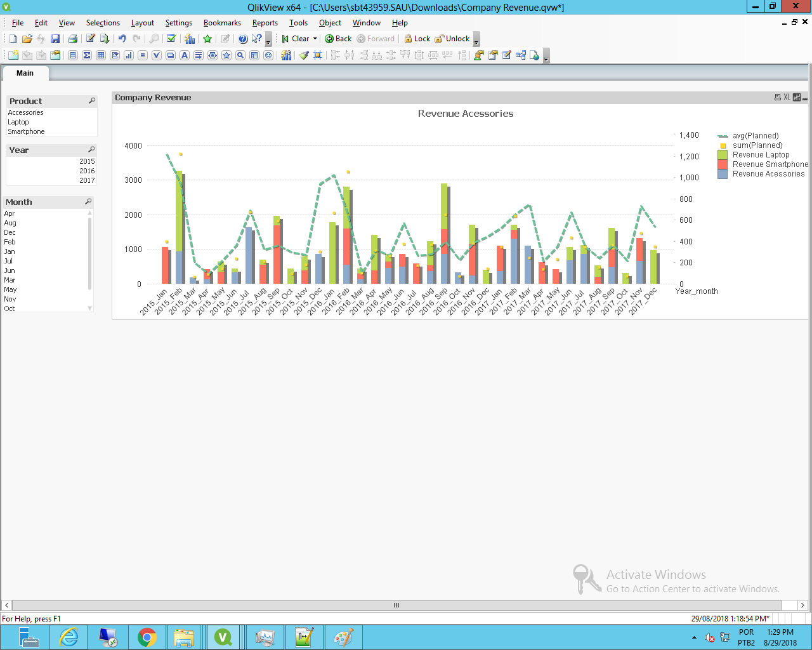Viewport: 812px width, 650px height.
Task: Click the Undo layout change arrow
Action: (122, 39)
